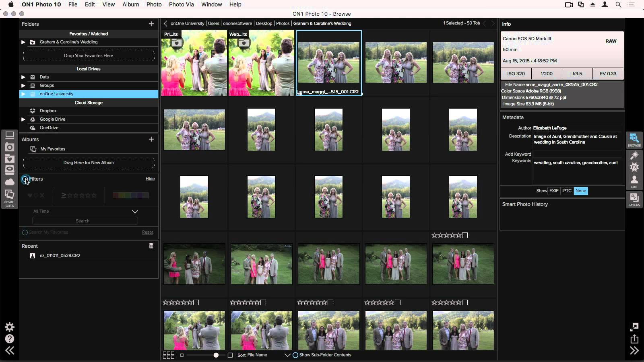Viewport: 644px width, 362px height.
Task: Open macOS Spotlight search icon
Action: 618,4
